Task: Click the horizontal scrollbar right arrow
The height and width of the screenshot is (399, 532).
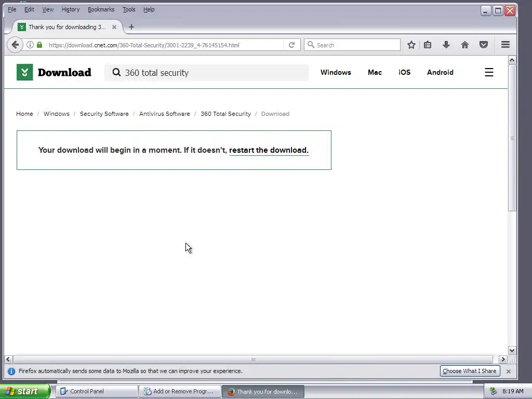Action: point(503,359)
